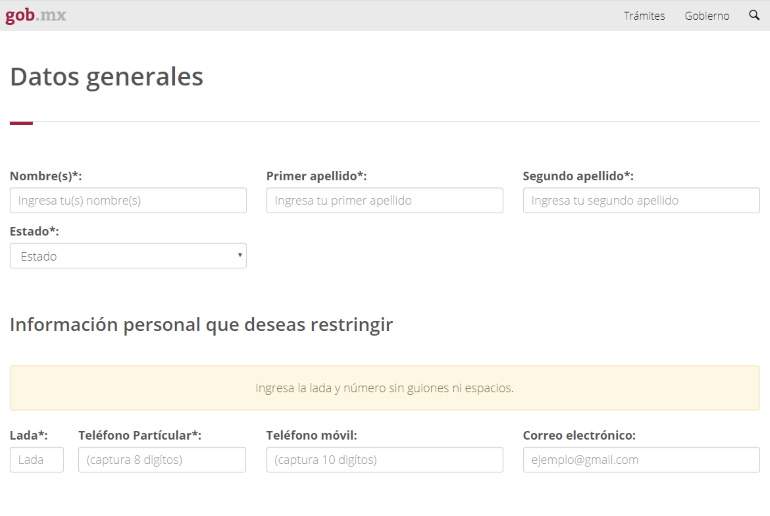Image resolution: width=770 pixels, height=516 pixels.
Task: Click the Correo electrónico label
Action: click(579, 435)
